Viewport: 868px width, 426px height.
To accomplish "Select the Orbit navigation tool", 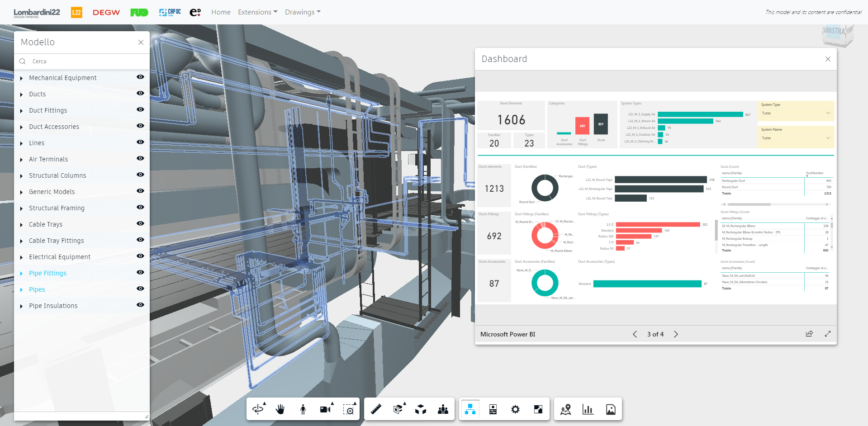I will (x=258, y=409).
